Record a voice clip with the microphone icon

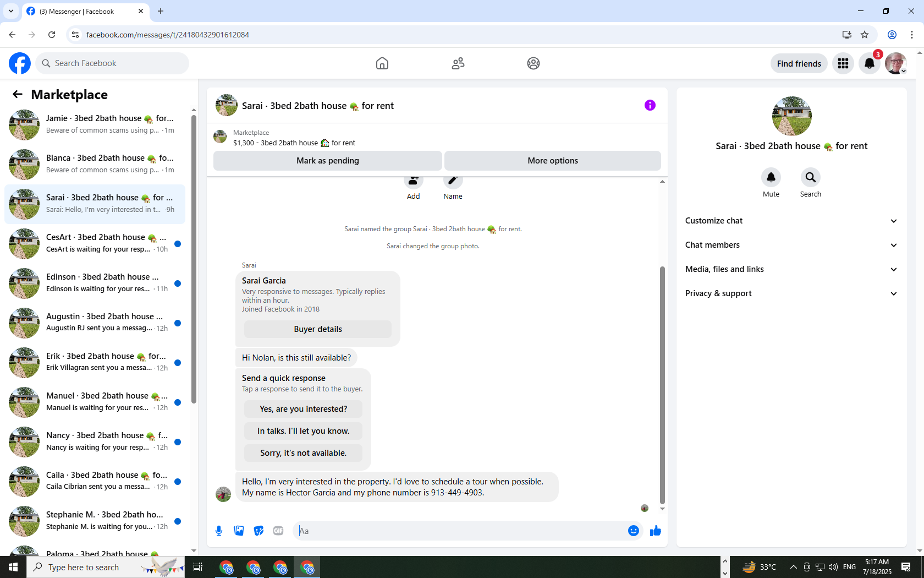pyautogui.click(x=219, y=531)
